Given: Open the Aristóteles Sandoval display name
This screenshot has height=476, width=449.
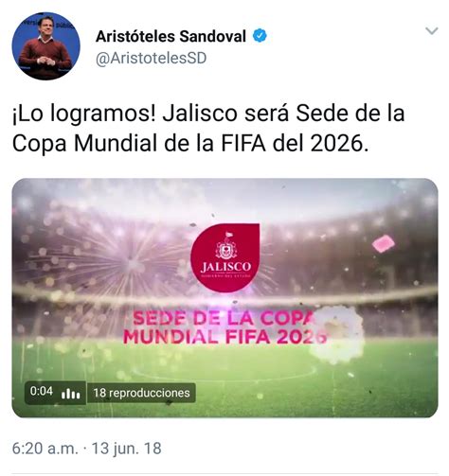Looking at the screenshot, I should tap(171, 36).
